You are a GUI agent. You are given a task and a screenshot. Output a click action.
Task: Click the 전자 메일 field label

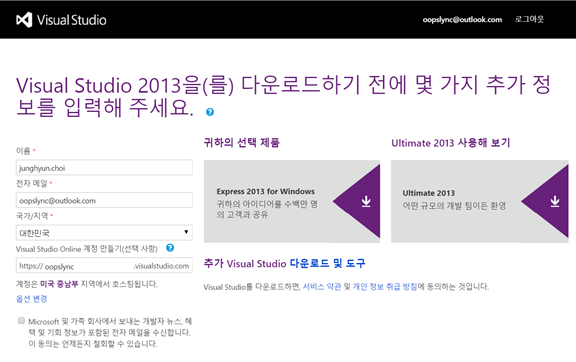[x=32, y=183]
